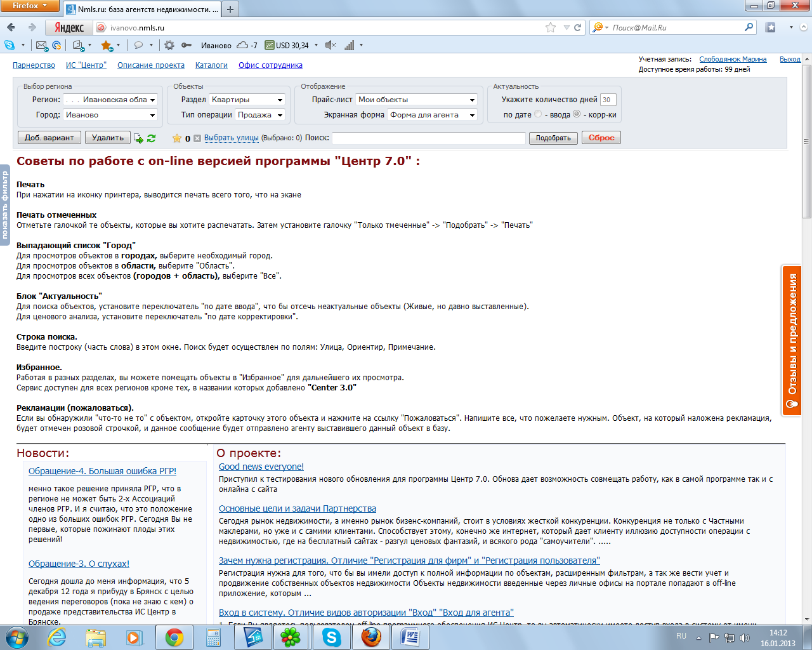Image resolution: width=812 pixels, height=650 pixels.
Task: Click the export page icon beside Удалить
Action: pyautogui.click(x=138, y=138)
